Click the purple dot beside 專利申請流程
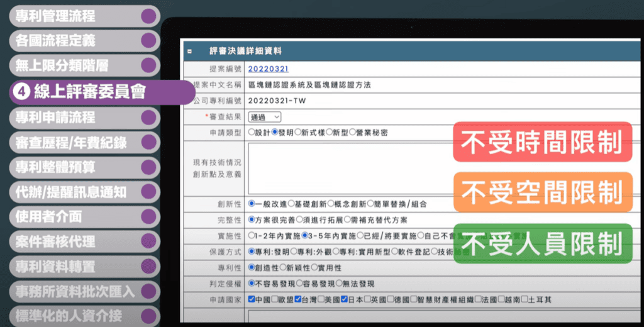Screen dimensions: 644x327 click(148, 117)
